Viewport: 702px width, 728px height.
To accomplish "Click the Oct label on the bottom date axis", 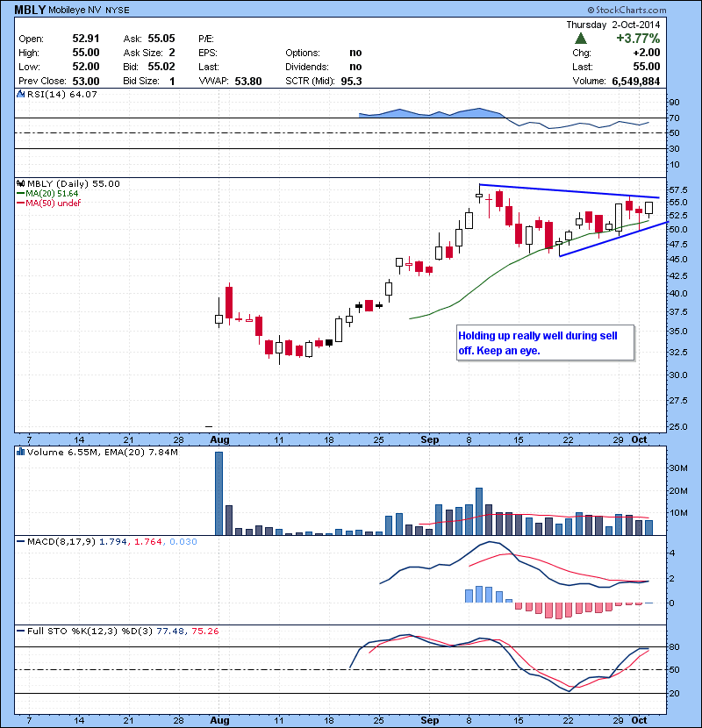I will point(640,721).
